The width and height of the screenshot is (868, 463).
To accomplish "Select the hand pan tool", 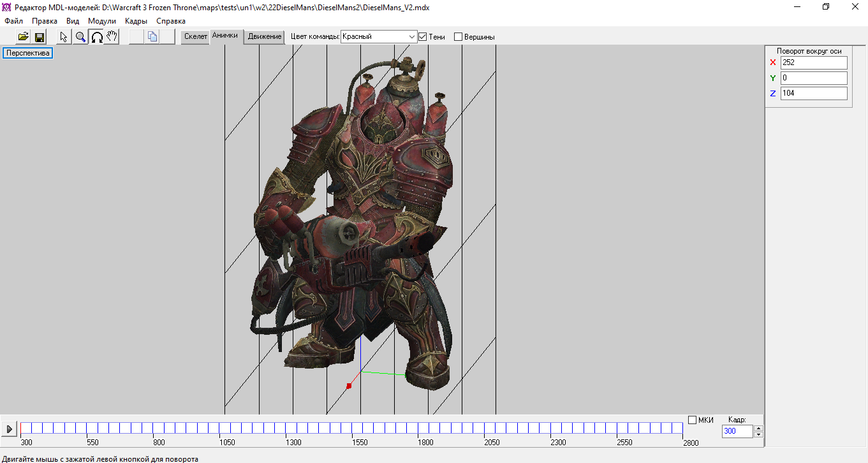I will [x=112, y=37].
